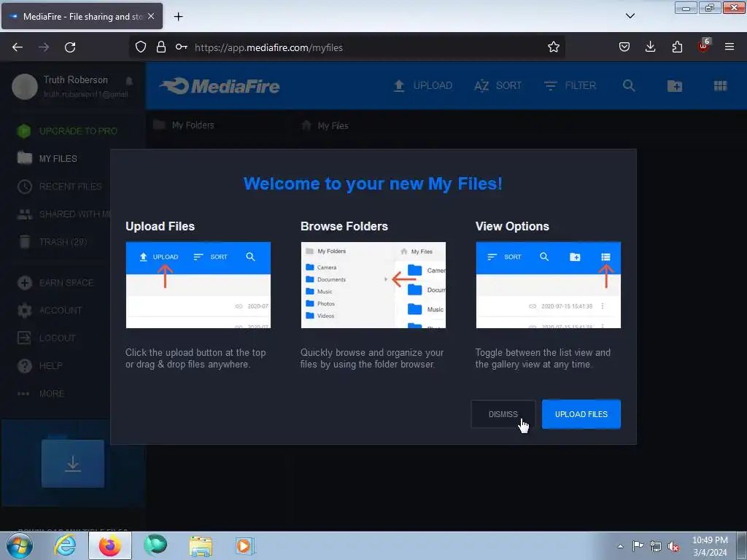Click the My Files breadcrumb home

tap(325, 125)
